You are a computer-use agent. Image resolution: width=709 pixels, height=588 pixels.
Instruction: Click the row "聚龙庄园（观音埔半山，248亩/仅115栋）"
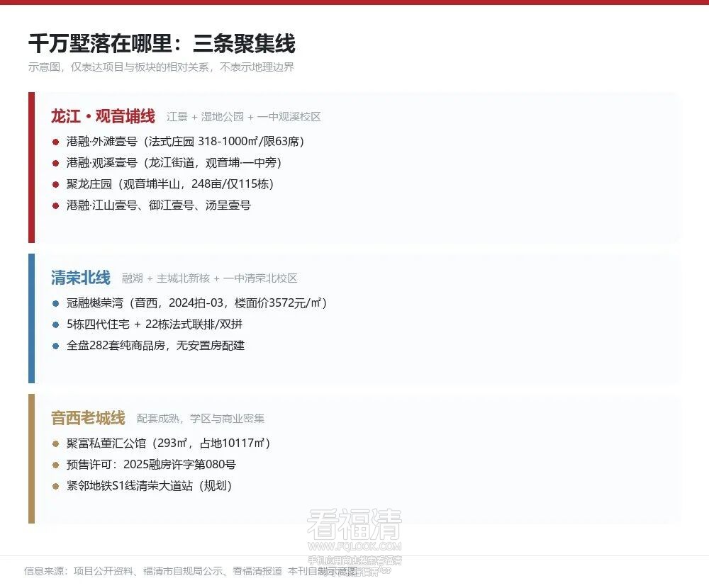tap(164, 184)
